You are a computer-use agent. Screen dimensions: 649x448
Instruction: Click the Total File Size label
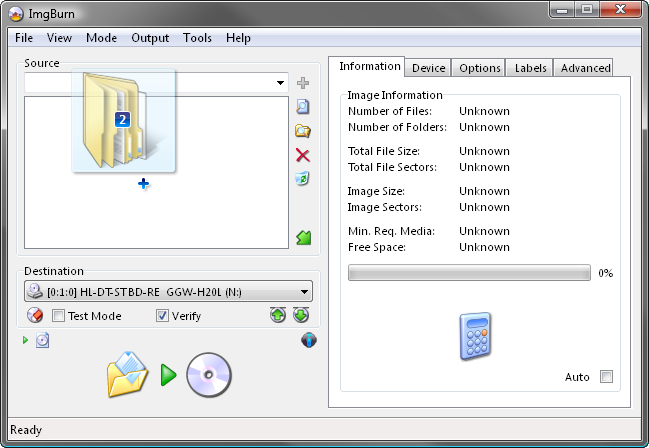(x=384, y=151)
